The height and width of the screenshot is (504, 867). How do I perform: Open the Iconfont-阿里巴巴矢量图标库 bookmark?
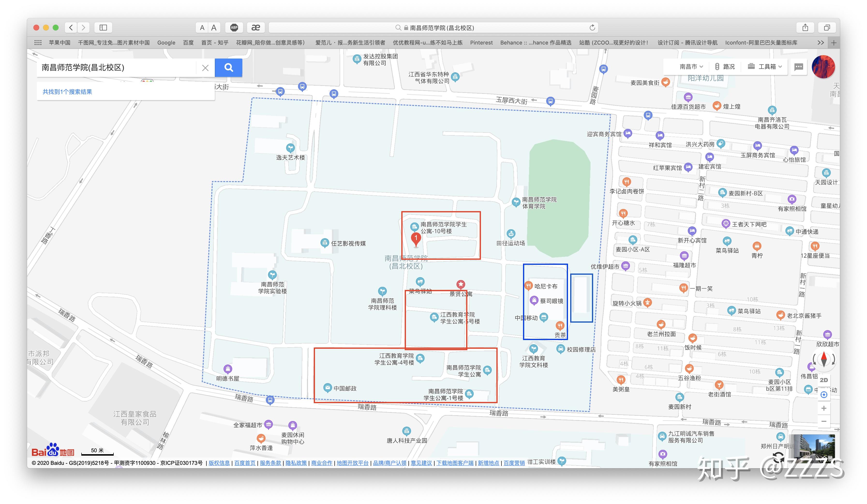761,43
